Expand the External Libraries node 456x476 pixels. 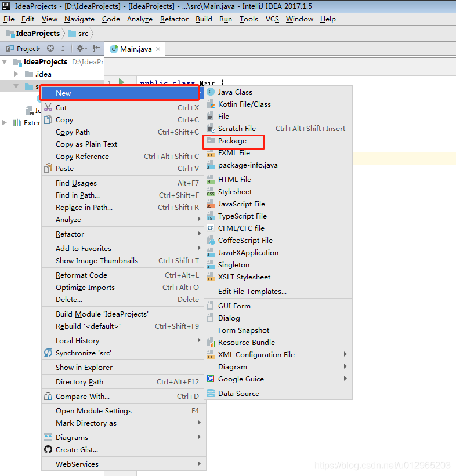(4, 123)
